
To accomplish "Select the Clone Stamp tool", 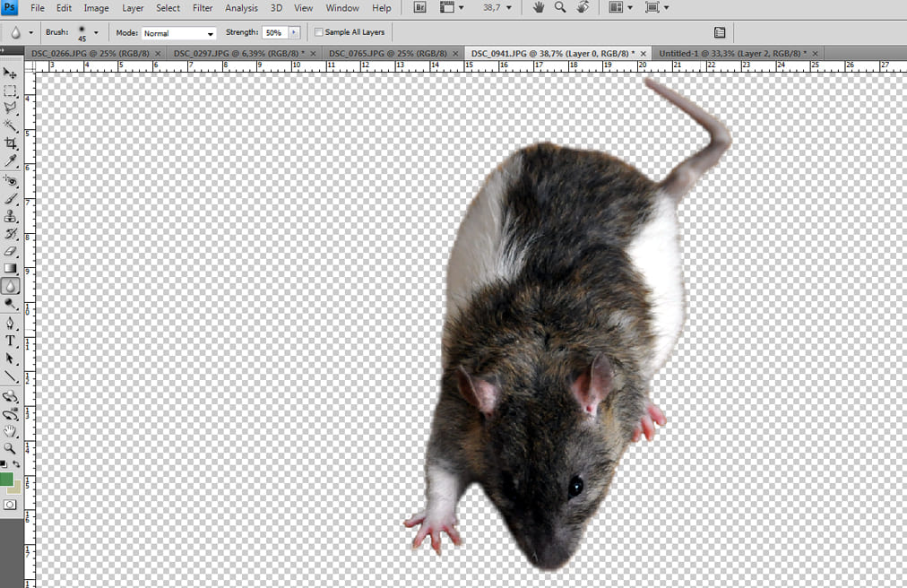I will 11,216.
